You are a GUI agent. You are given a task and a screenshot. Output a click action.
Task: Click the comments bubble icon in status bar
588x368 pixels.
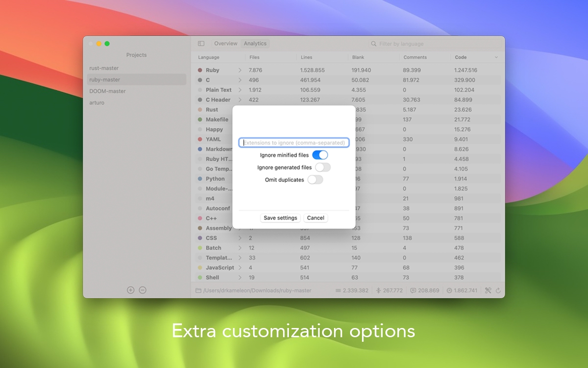(413, 290)
